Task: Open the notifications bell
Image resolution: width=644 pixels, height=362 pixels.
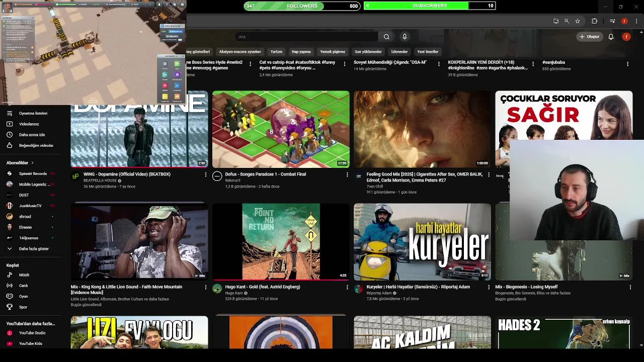Action: pos(611,37)
